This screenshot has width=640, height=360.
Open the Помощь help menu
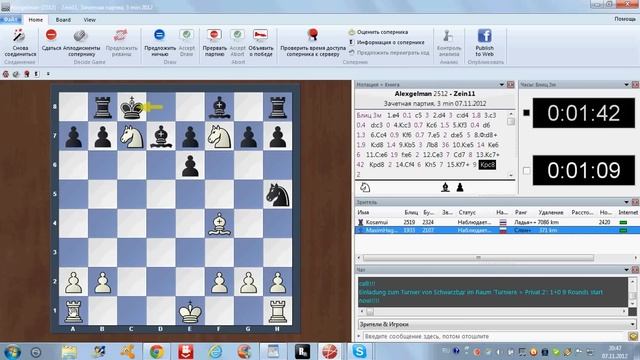click(625, 19)
